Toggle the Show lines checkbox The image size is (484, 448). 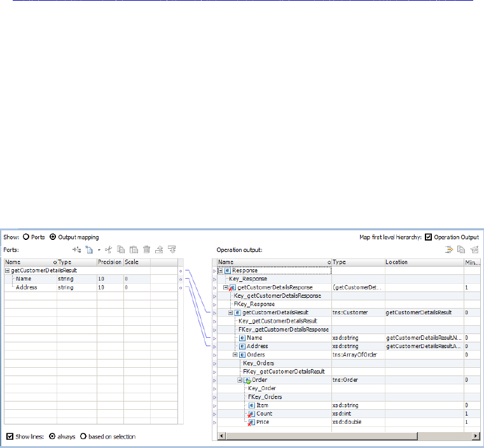10,437
